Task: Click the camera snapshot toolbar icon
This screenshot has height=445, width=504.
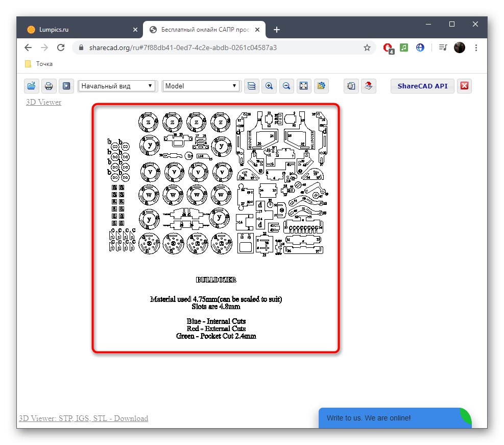Action: 321,86
